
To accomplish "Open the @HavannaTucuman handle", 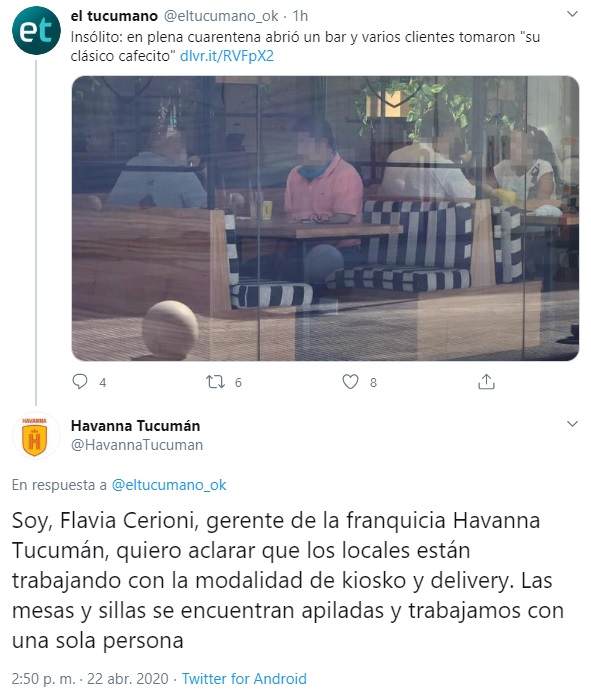I will (137, 445).
